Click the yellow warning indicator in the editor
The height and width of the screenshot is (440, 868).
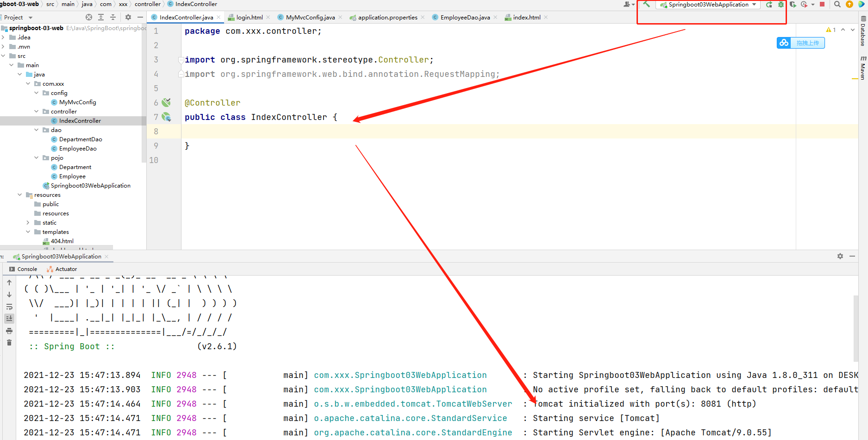[831, 30]
